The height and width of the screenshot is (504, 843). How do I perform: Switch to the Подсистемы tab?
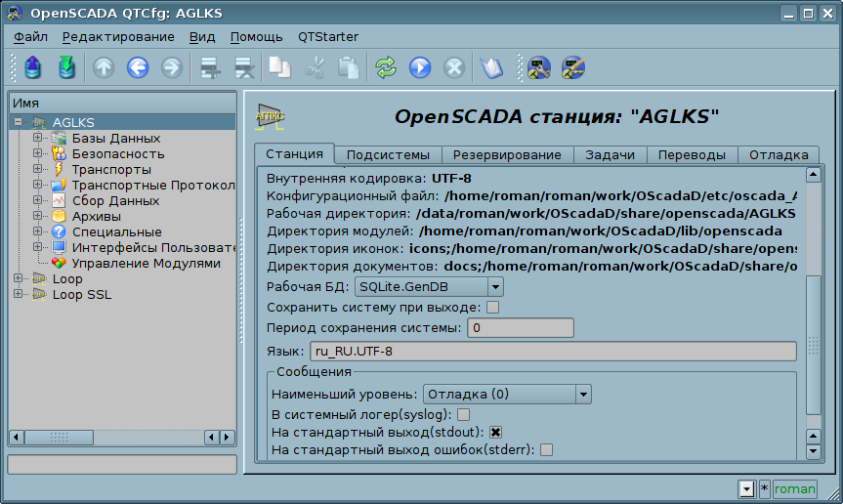point(388,155)
